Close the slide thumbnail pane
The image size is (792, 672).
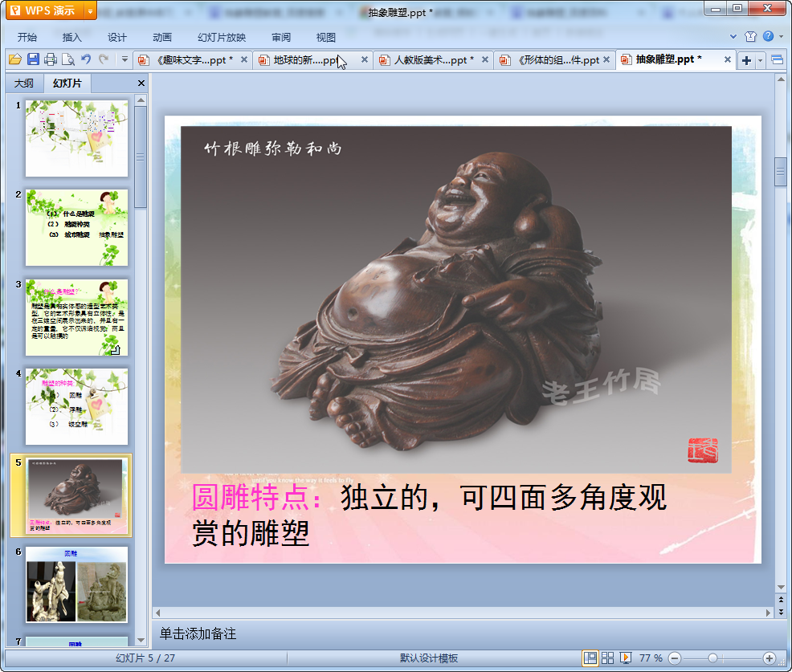(141, 83)
